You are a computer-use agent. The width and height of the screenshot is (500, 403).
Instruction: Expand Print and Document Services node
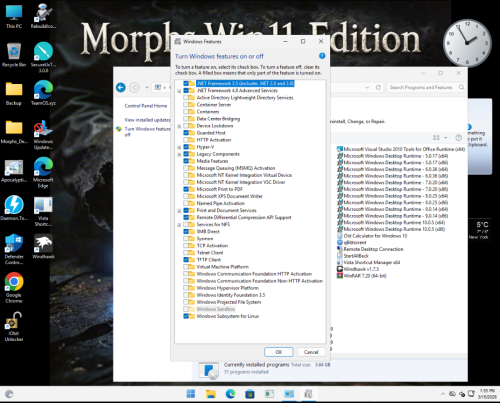(x=179, y=211)
